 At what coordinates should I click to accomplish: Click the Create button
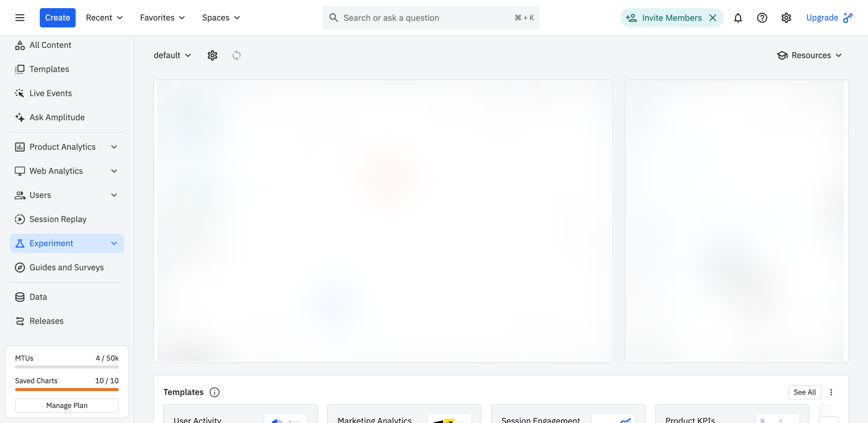(57, 18)
